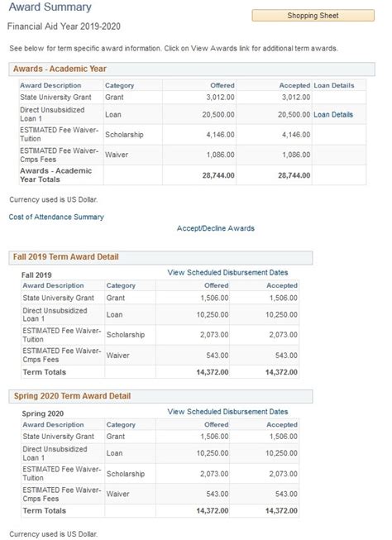392x540 pixels.
Task: Click the Spring 2020 Term Totals accepted amount
Action: click(x=281, y=511)
